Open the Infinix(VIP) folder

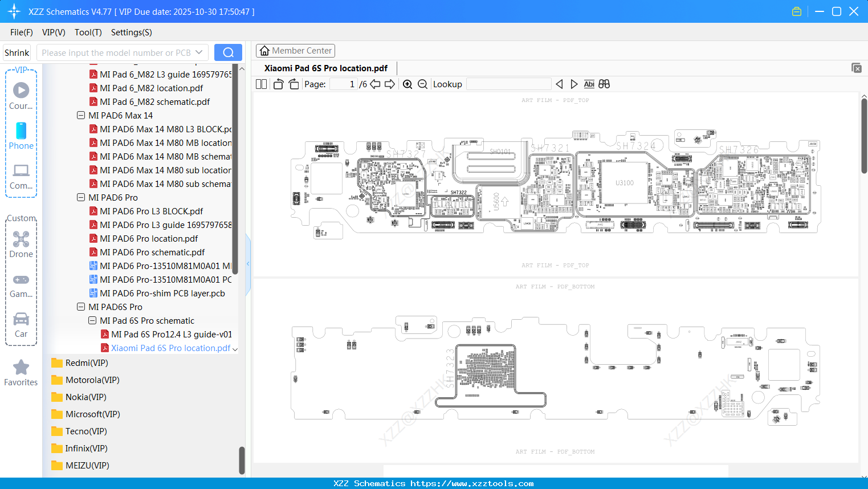click(79, 449)
